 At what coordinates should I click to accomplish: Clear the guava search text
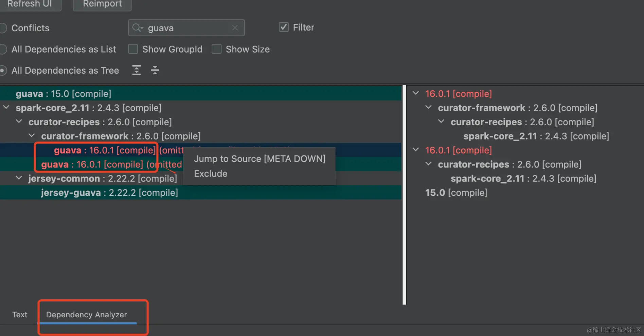235,28
